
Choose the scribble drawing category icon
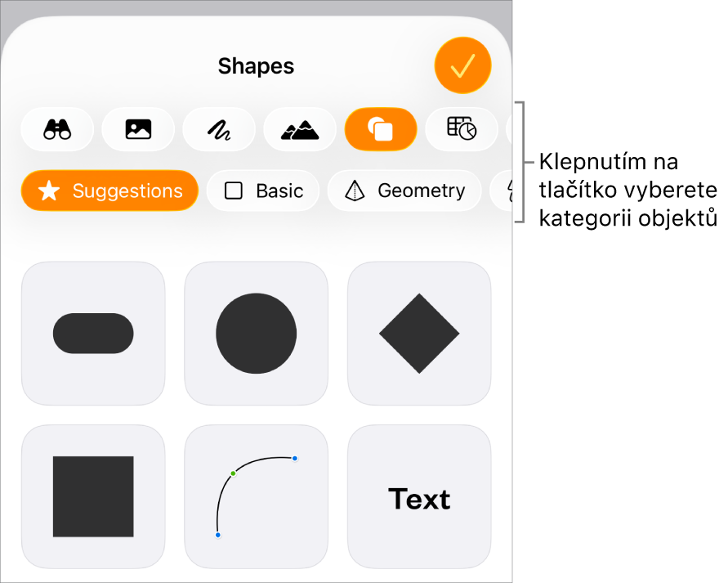[x=219, y=129]
